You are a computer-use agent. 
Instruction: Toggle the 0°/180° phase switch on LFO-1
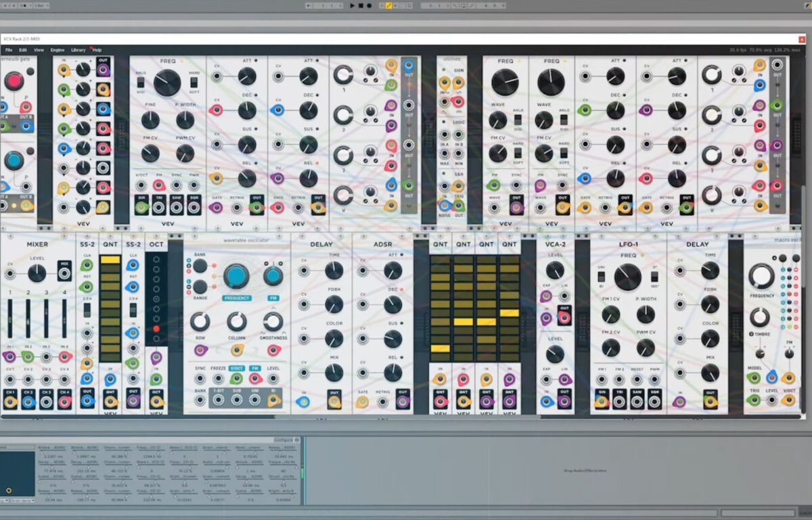coord(654,278)
